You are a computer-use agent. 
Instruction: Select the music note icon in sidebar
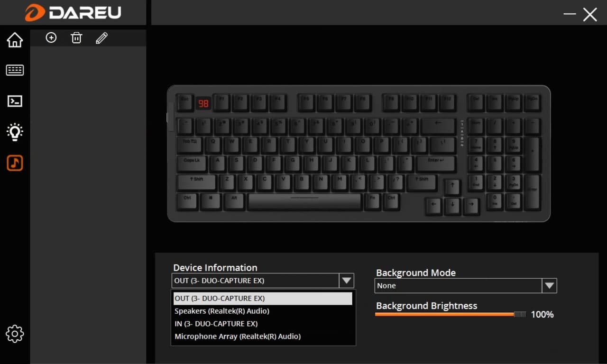click(15, 163)
